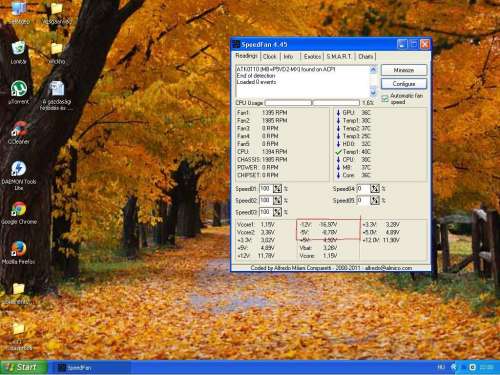The image size is (500, 375).
Task: Switch to the Readings tab
Action: pos(246,56)
